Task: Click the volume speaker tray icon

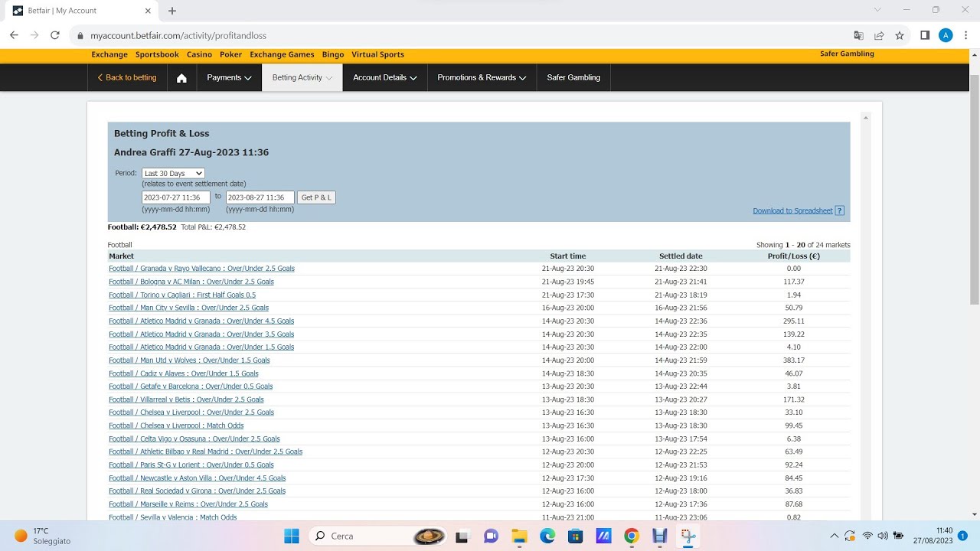Action: click(x=883, y=536)
